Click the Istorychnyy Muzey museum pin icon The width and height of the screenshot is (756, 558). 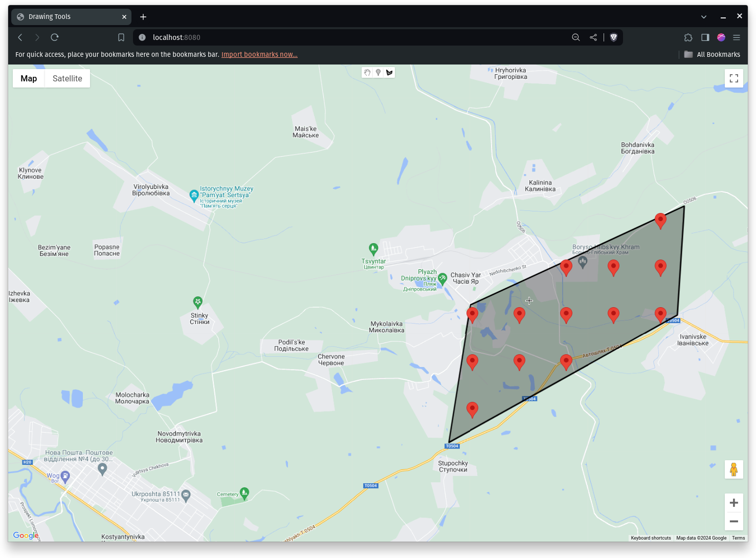(194, 196)
